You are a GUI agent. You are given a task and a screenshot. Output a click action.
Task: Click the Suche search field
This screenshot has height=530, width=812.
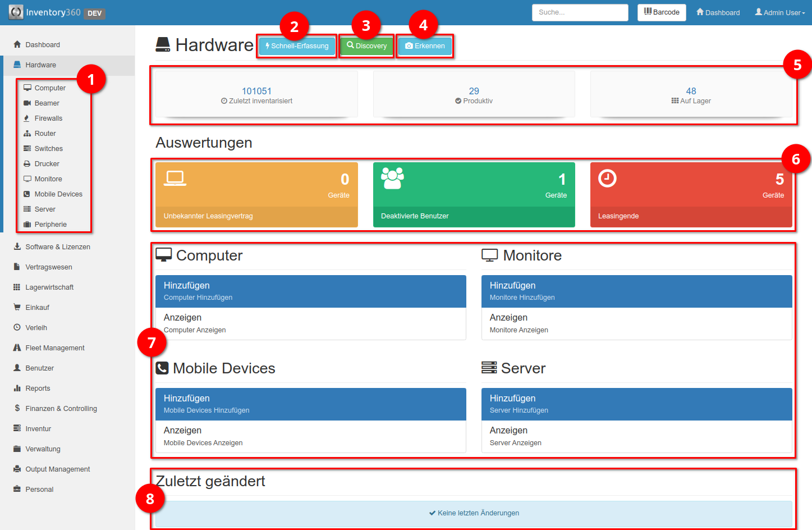580,12
